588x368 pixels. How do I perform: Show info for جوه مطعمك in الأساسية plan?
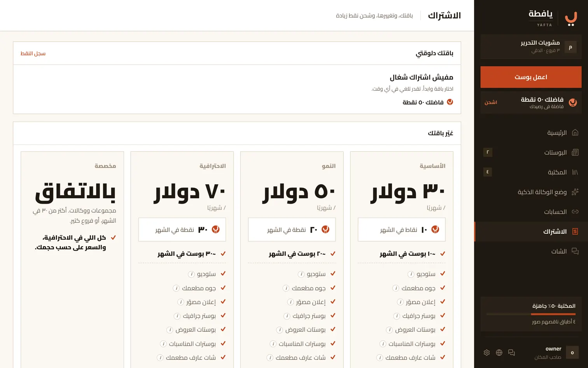395,288
